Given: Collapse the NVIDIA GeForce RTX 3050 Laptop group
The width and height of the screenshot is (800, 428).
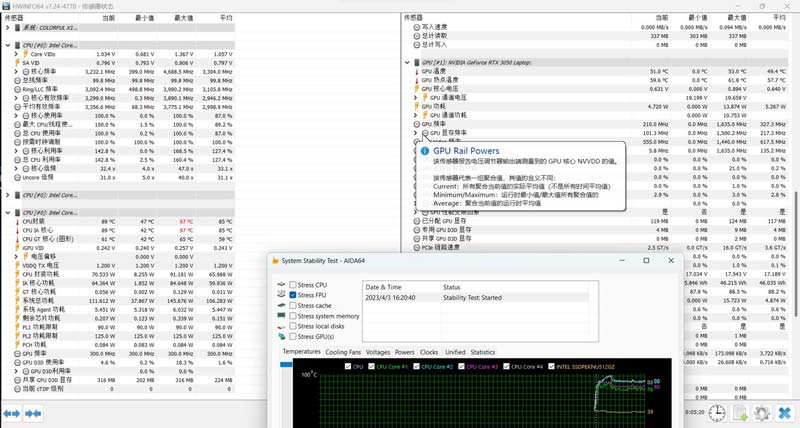Looking at the screenshot, I should [x=407, y=62].
